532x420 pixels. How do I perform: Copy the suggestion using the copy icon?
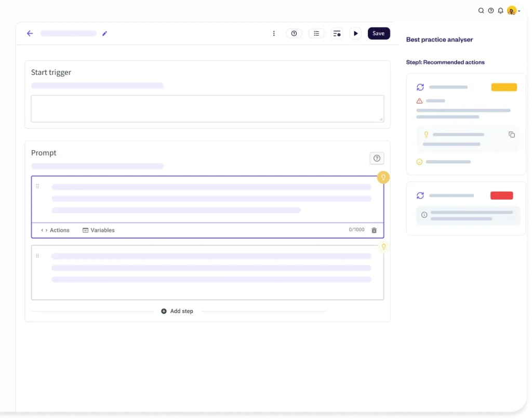512,135
